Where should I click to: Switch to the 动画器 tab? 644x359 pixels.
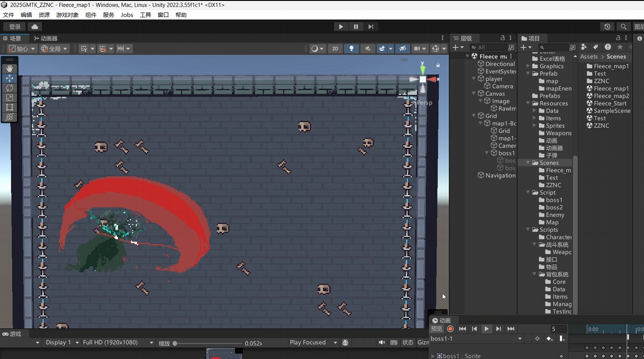pyautogui.click(x=45, y=39)
